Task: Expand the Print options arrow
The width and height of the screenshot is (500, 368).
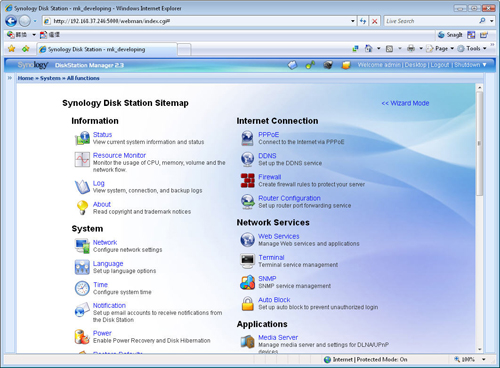Action: point(421,48)
